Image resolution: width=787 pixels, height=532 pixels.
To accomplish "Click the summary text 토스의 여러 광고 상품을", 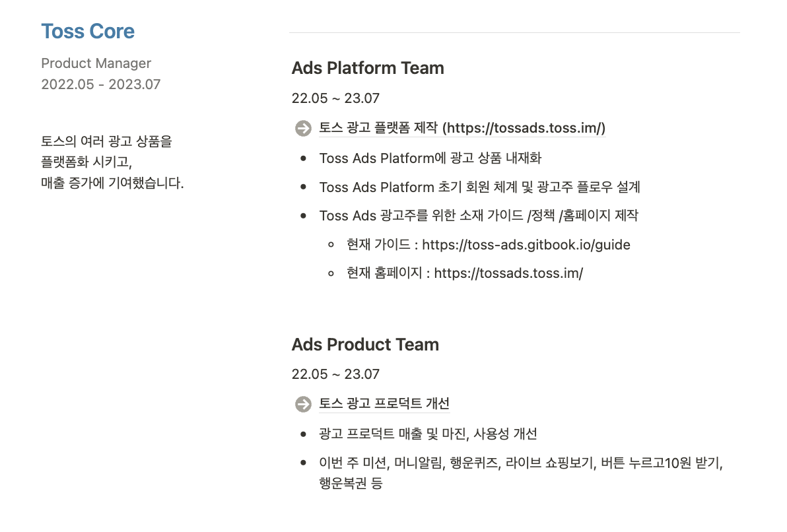I will coord(106,141).
